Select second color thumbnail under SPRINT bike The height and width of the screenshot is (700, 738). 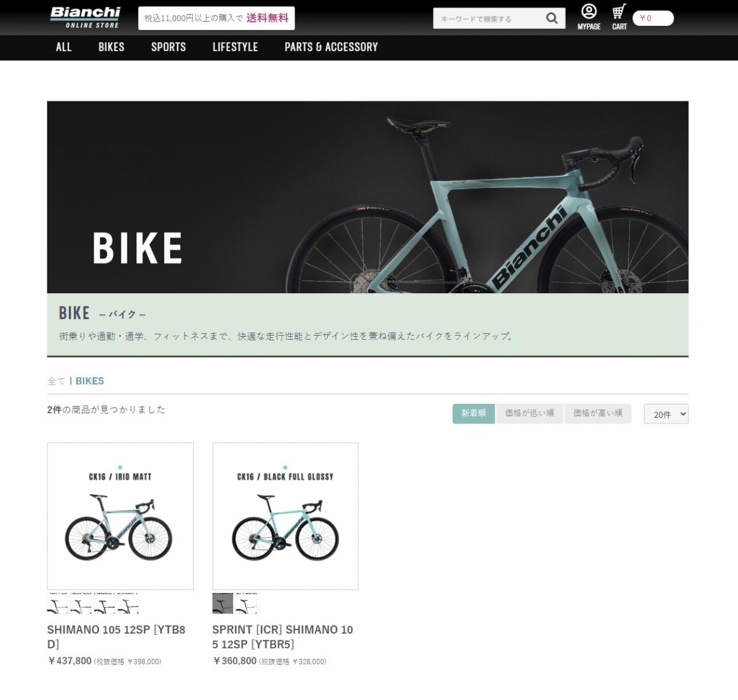[x=246, y=604]
